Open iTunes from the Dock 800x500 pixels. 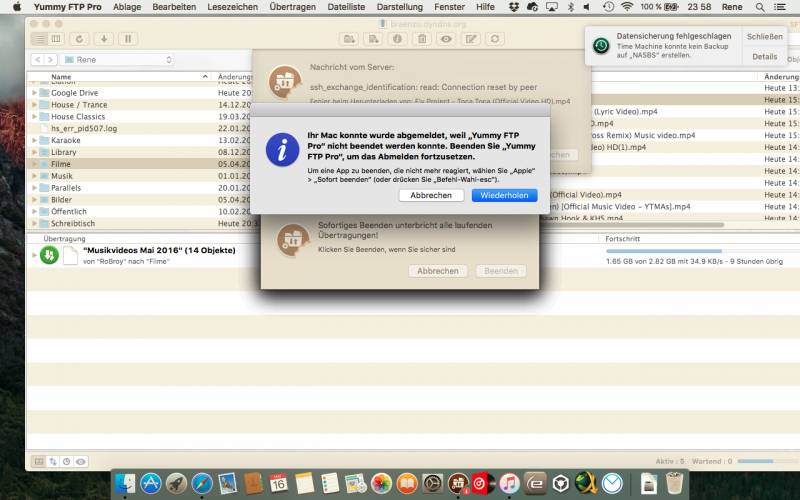pos(509,483)
